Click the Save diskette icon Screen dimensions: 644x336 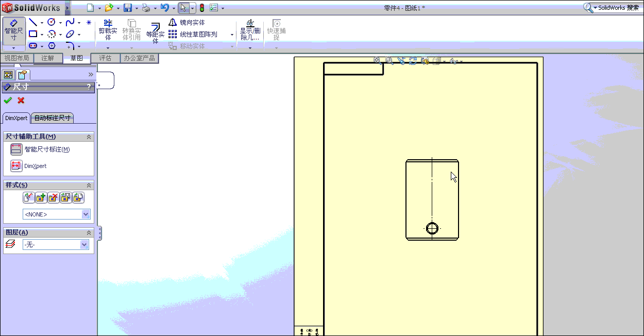(127, 8)
